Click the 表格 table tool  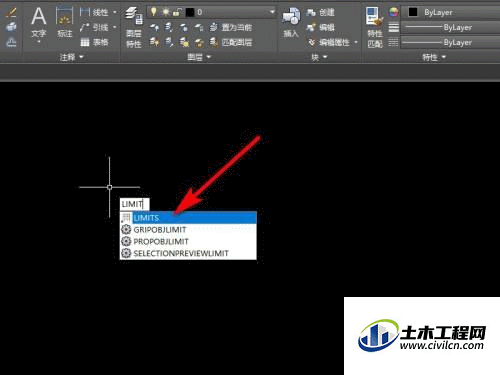(94, 42)
